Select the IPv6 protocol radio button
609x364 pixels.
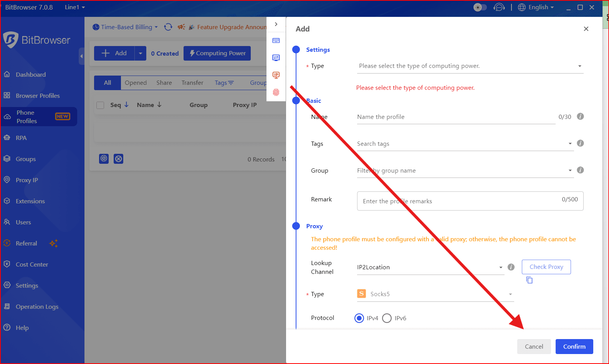pos(387,318)
